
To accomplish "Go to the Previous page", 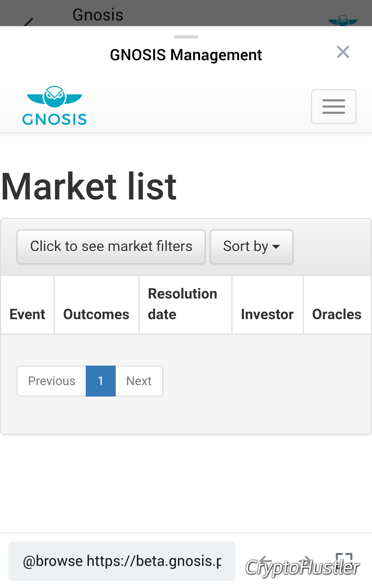I will tap(52, 381).
